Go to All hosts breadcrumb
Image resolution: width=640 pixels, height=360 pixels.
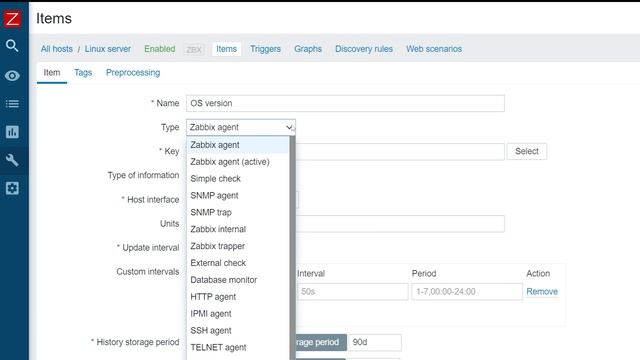[57, 49]
